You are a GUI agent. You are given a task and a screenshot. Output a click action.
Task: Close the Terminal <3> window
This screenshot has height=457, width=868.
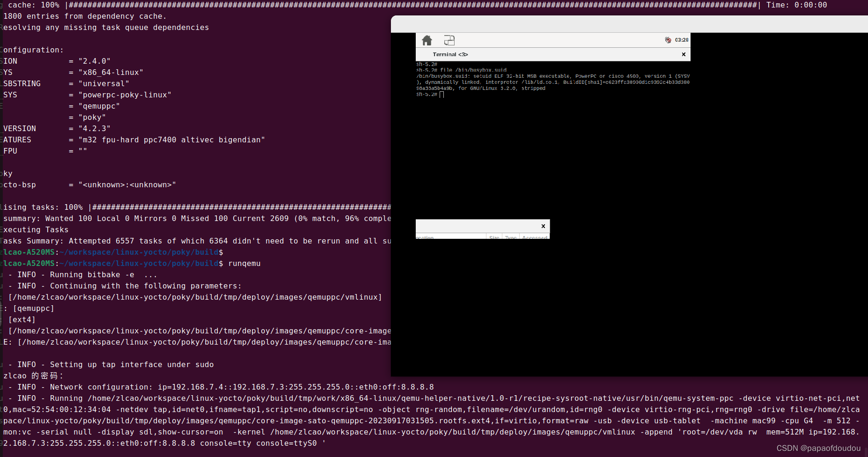click(683, 54)
